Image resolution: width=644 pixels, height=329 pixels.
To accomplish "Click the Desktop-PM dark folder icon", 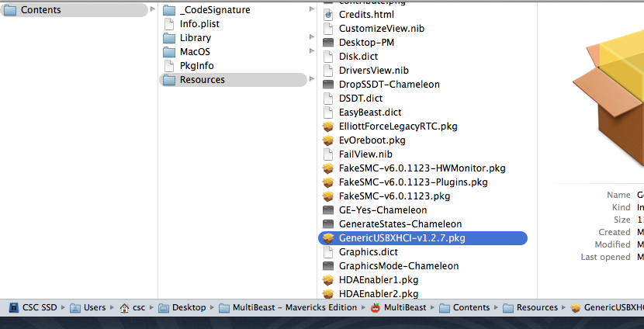I will click(328, 43).
